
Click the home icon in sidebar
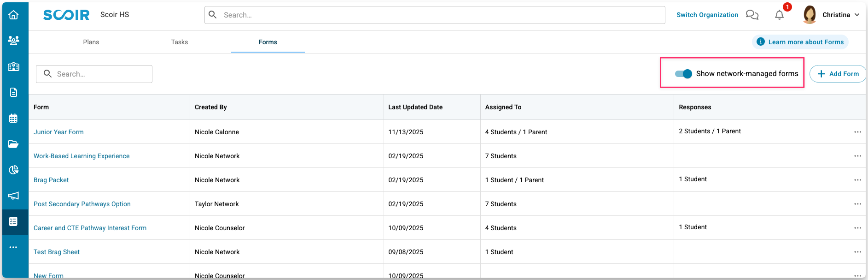14,15
